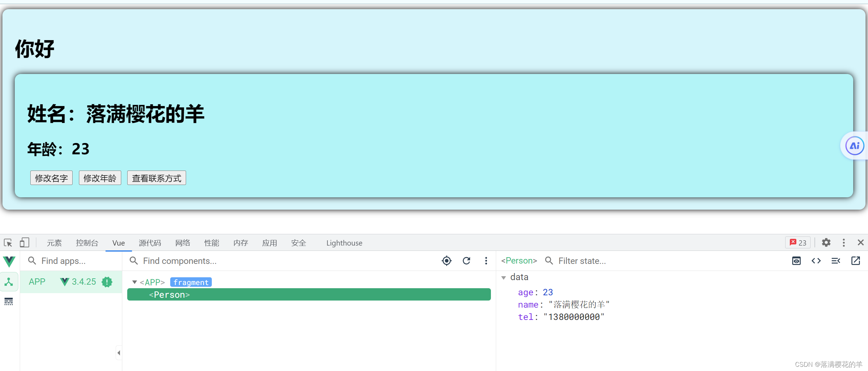Screen dimensions: 868x371
Task: Click the floating Ai assistant icon
Action: [855, 146]
